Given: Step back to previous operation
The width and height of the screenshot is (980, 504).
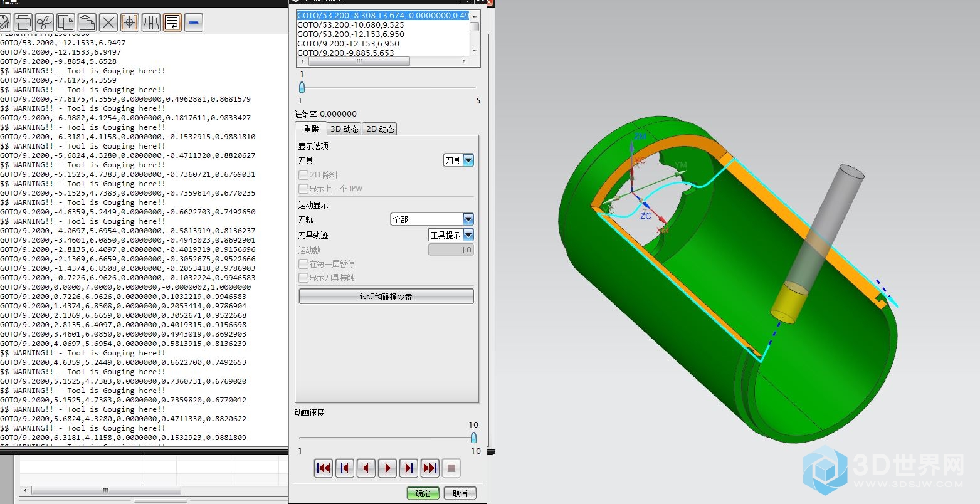Looking at the screenshot, I should [x=345, y=468].
